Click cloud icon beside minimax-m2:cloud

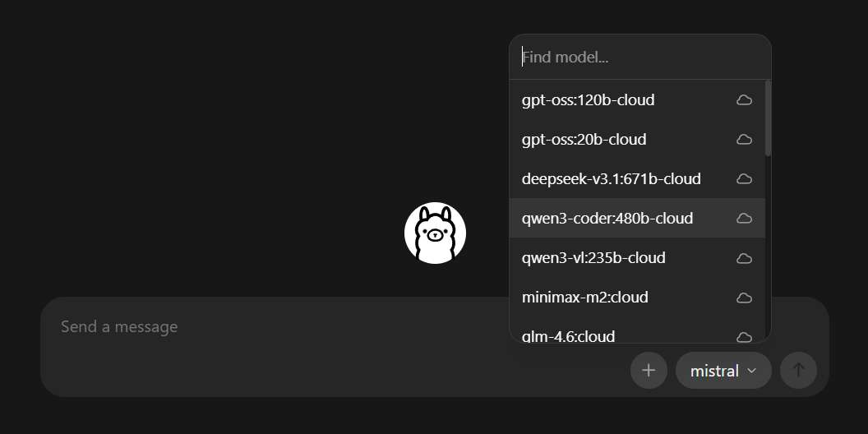point(744,298)
